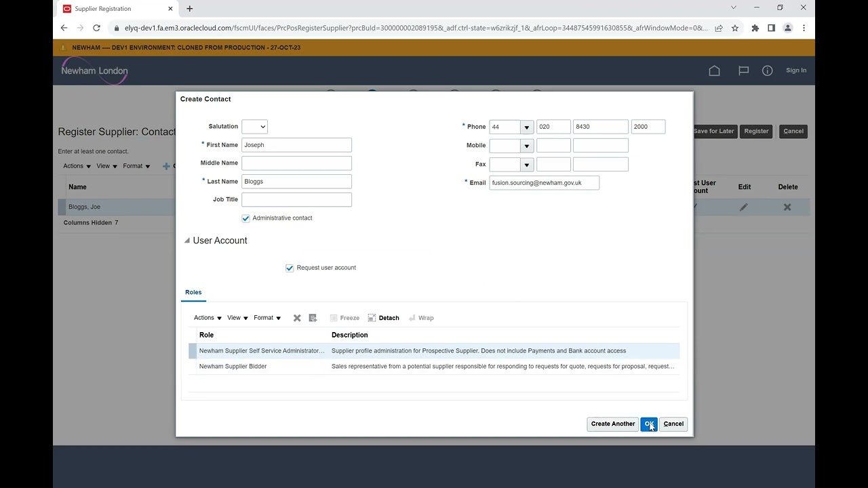Open Chrome profile avatar icon
Image resolution: width=868 pixels, height=488 pixels.
[x=787, y=28]
